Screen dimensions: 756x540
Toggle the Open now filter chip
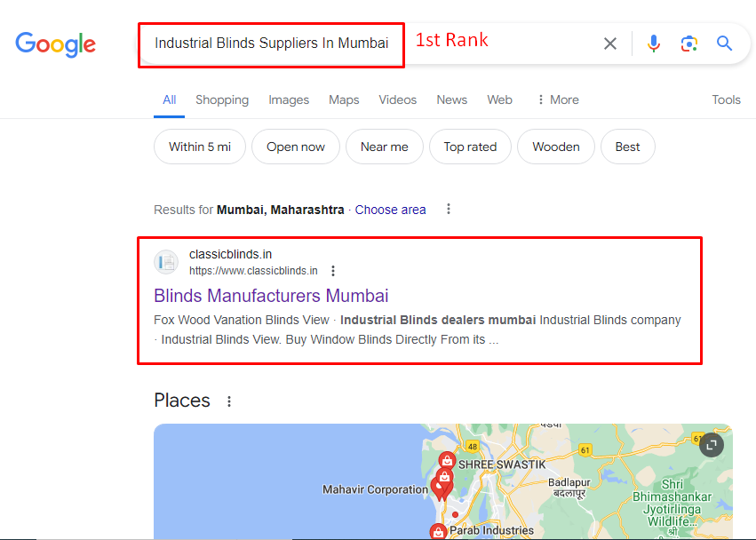(296, 147)
